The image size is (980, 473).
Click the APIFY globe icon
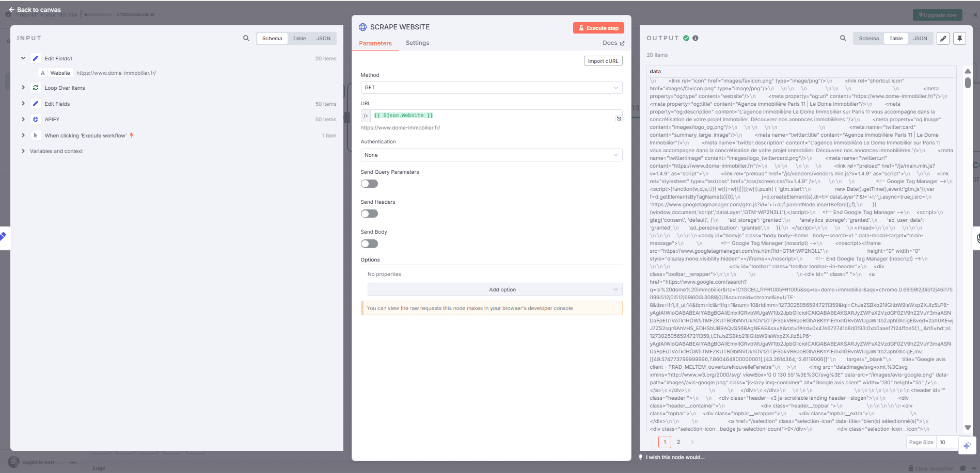click(x=36, y=119)
